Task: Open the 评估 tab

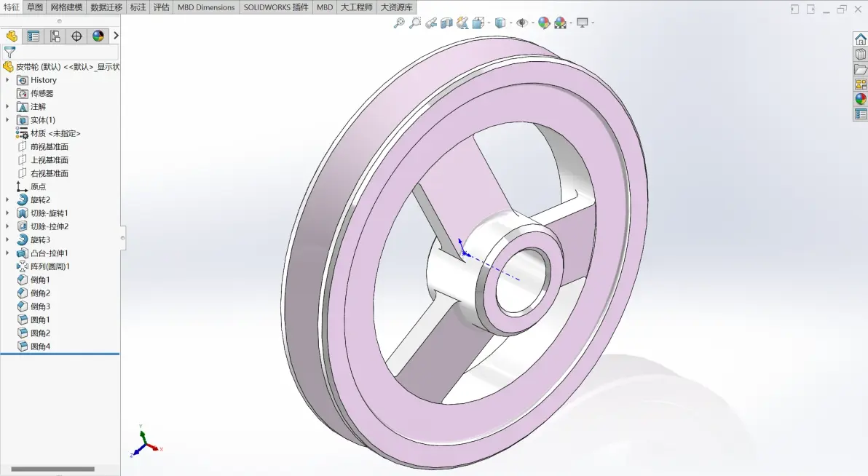Action: [161, 7]
